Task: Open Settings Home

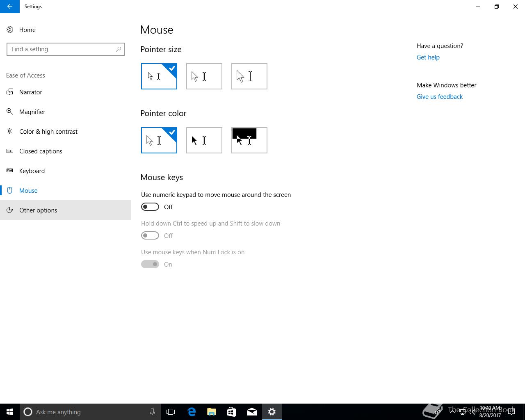Action: point(27,30)
